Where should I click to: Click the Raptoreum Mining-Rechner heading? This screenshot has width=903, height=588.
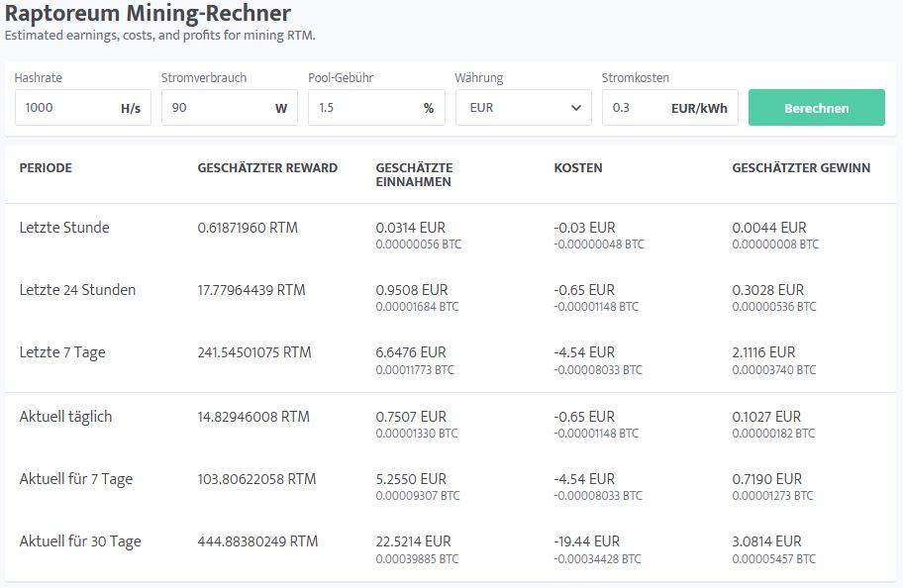[x=148, y=12]
